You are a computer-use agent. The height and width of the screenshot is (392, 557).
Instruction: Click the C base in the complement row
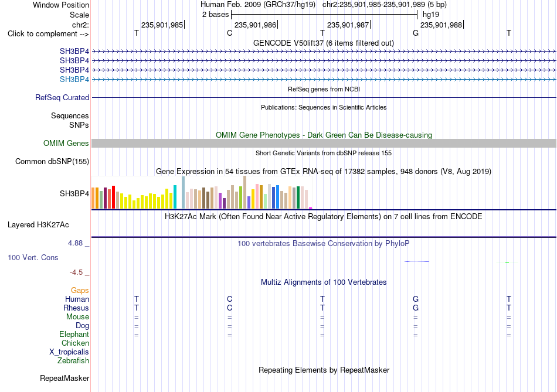click(x=229, y=33)
